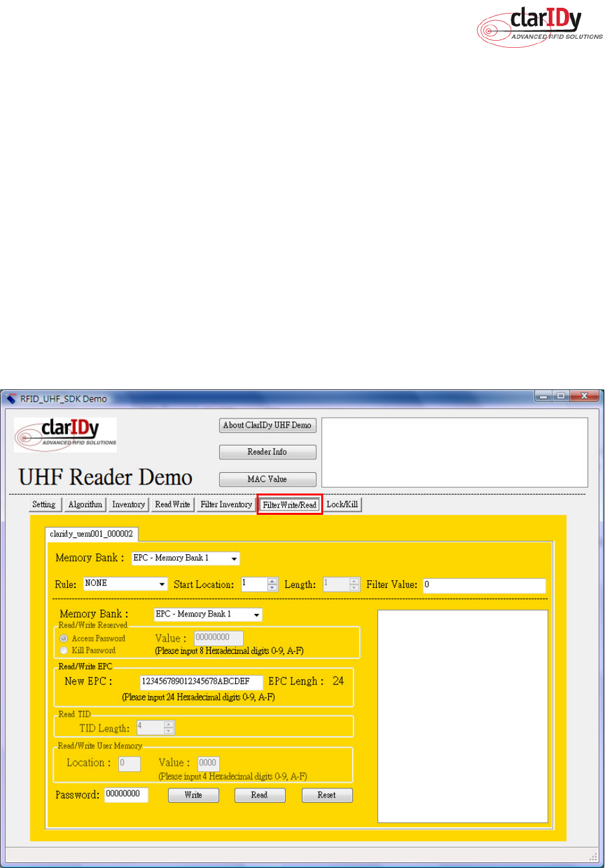Click the Reserved Value 00000000 field
The image size is (605, 868).
[218, 638]
